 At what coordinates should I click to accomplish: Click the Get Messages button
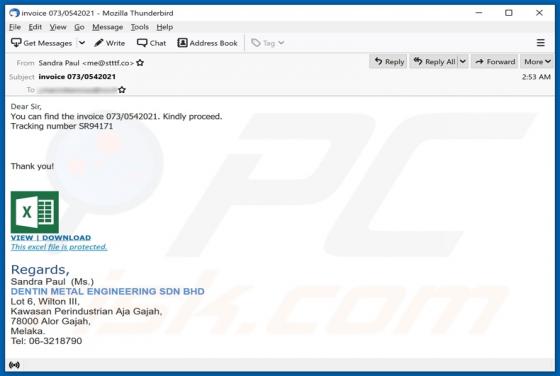coord(41,43)
